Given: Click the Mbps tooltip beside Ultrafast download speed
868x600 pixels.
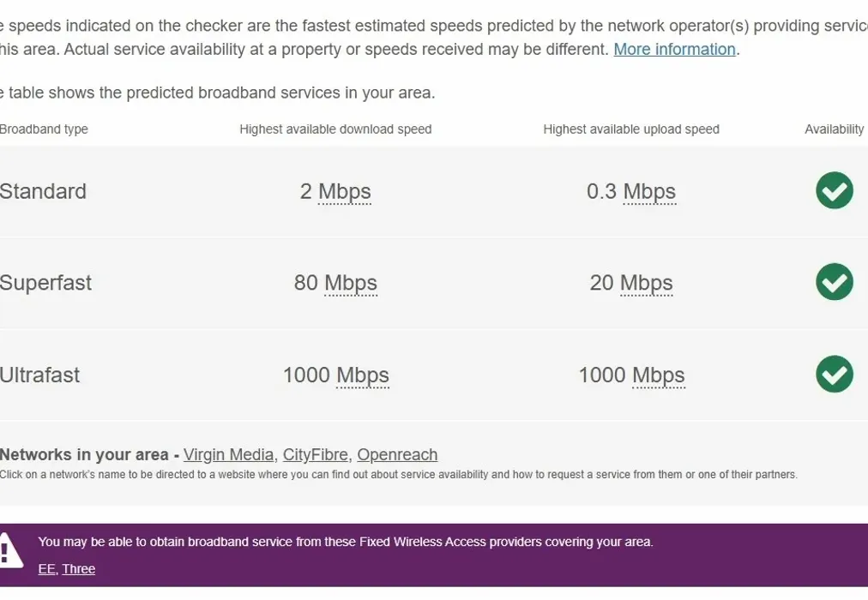Looking at the screenshot, I should click(365, 375).
